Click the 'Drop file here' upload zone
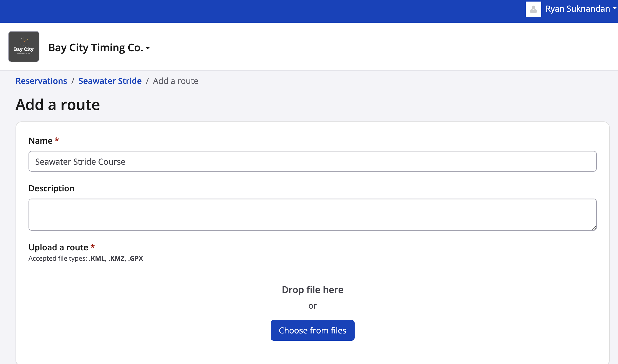This screenshot has width=618, height=364. click(x=312, y=290)
